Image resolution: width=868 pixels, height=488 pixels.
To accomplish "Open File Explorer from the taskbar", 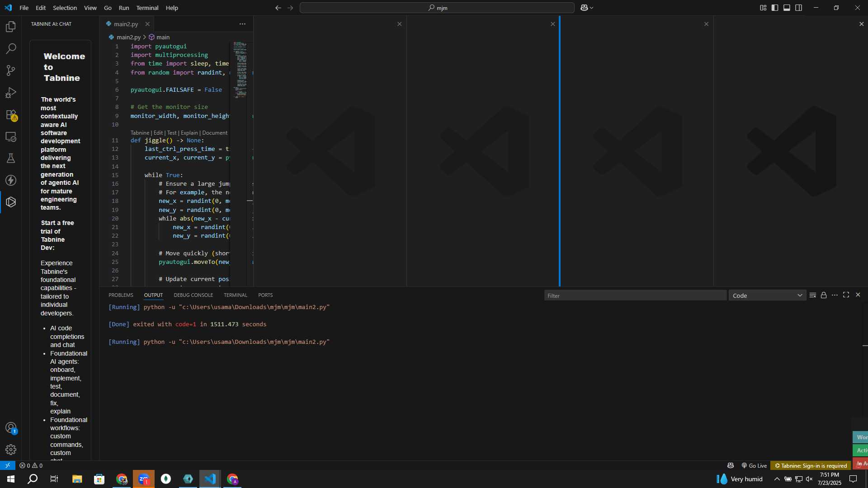I will click(77, 479).
